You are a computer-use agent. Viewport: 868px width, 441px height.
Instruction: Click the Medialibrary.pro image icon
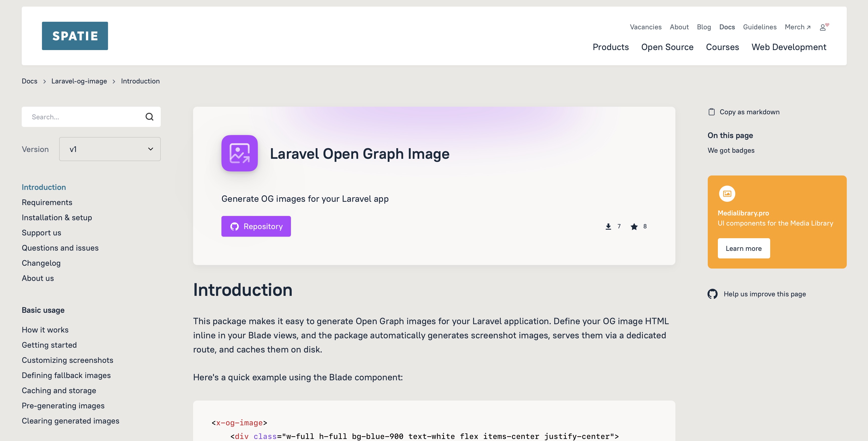tap(727, 193)
